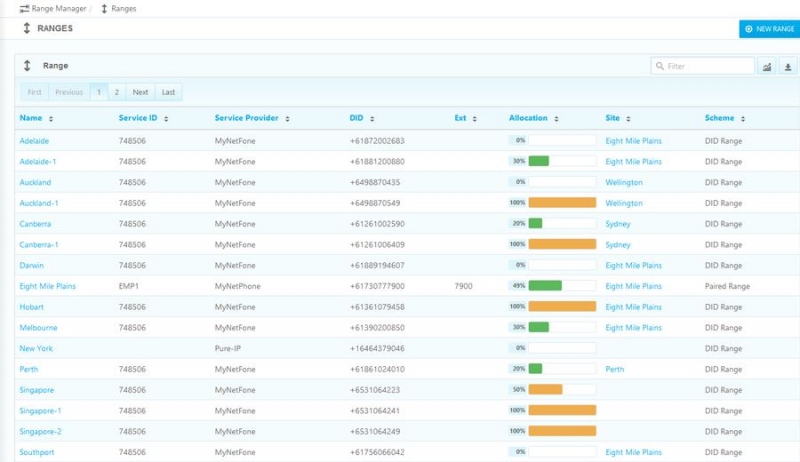
Task: Click the sort arrows beside Name column
Action: tap(51, 119)
